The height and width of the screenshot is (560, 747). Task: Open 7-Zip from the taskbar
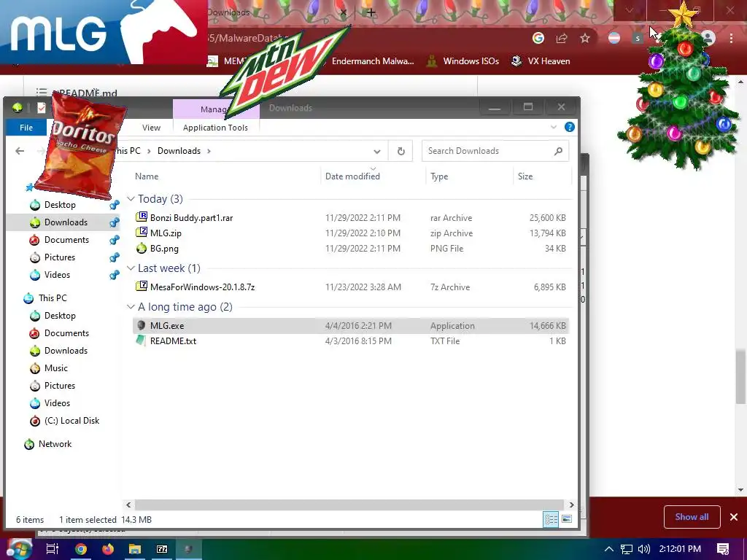[x=162, y=549]
